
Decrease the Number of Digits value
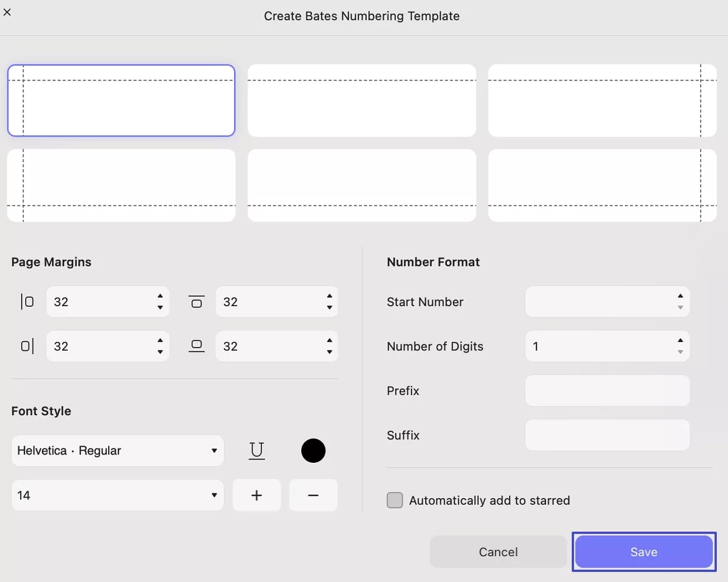tap(680, 352)
